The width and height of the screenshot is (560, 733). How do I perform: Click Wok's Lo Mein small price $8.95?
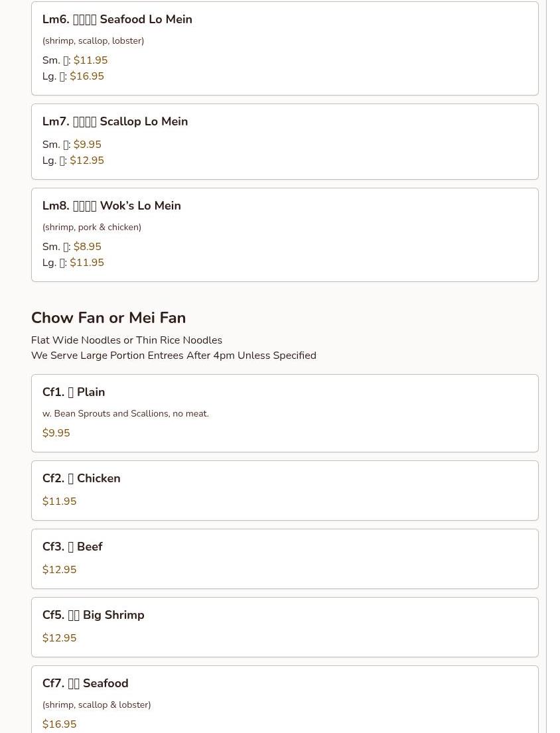[x=88, y=247]
